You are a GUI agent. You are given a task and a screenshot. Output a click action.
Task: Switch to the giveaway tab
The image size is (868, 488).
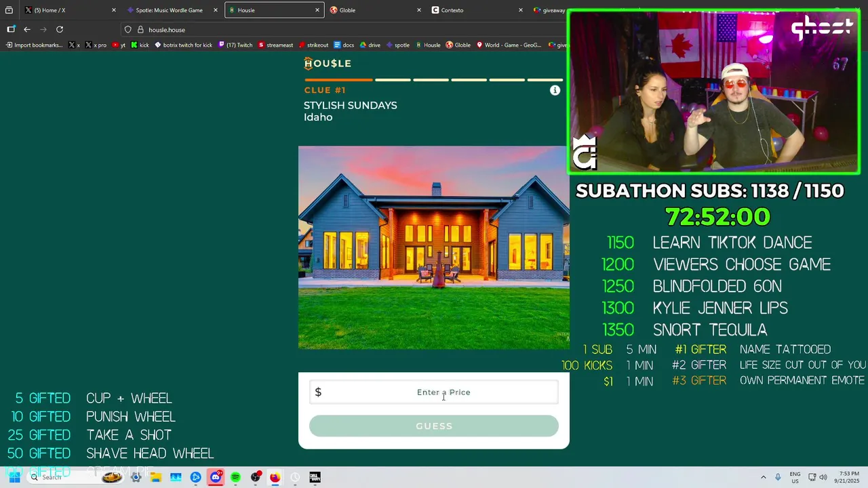[548, 10]
